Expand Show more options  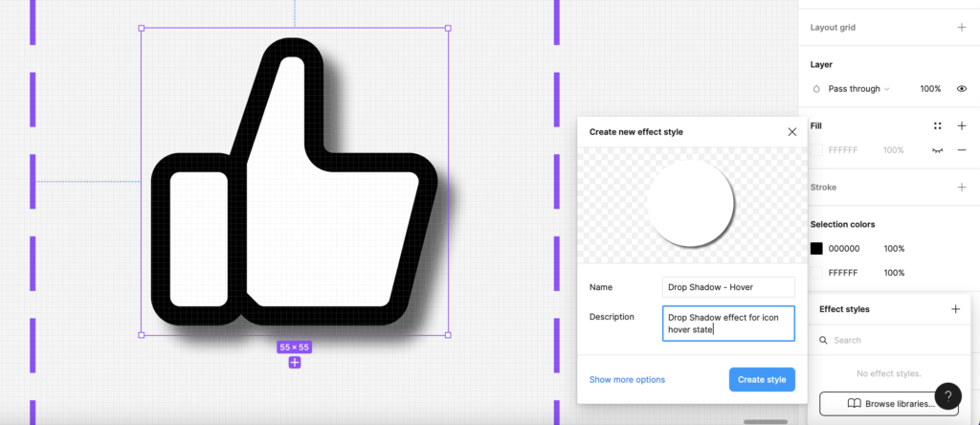[627, 379]
